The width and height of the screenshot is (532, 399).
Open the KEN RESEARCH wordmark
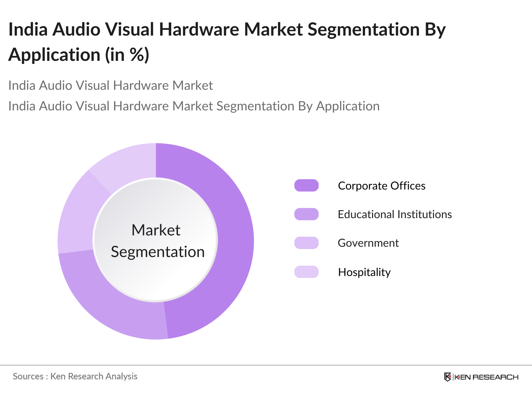(486, 377)
